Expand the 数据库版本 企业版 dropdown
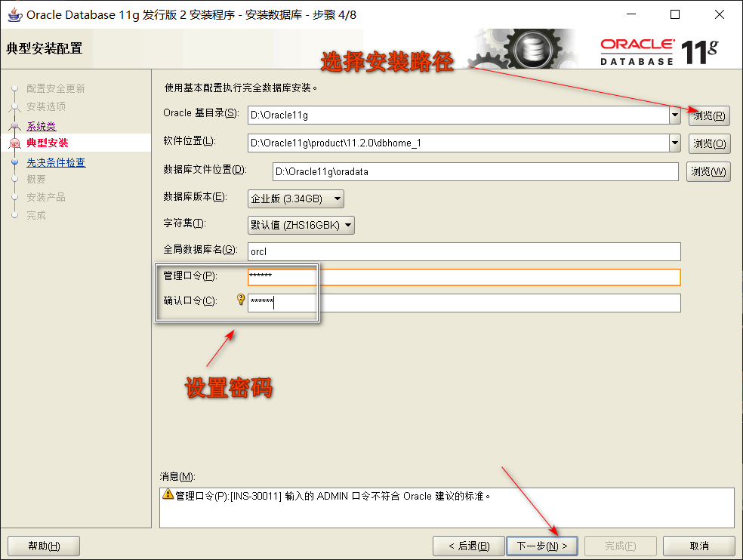Viewport: 743px width, 560px height. tap(296, 198)
